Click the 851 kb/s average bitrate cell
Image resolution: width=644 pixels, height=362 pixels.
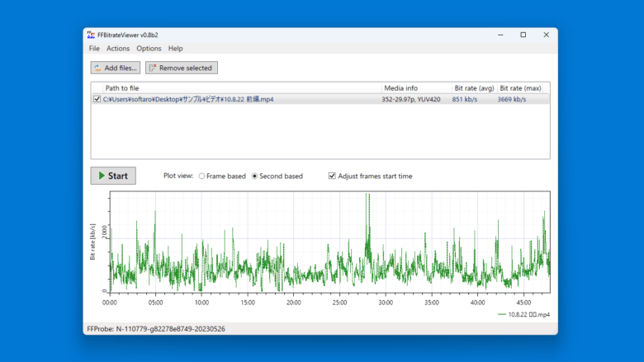(x=465, y=99)
